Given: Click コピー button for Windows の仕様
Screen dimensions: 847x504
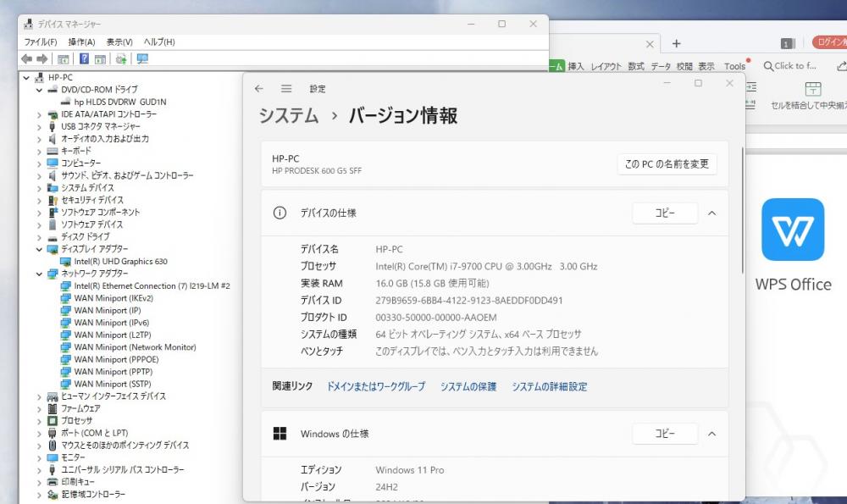Looking at the screenshot, I should click(665, 433).
